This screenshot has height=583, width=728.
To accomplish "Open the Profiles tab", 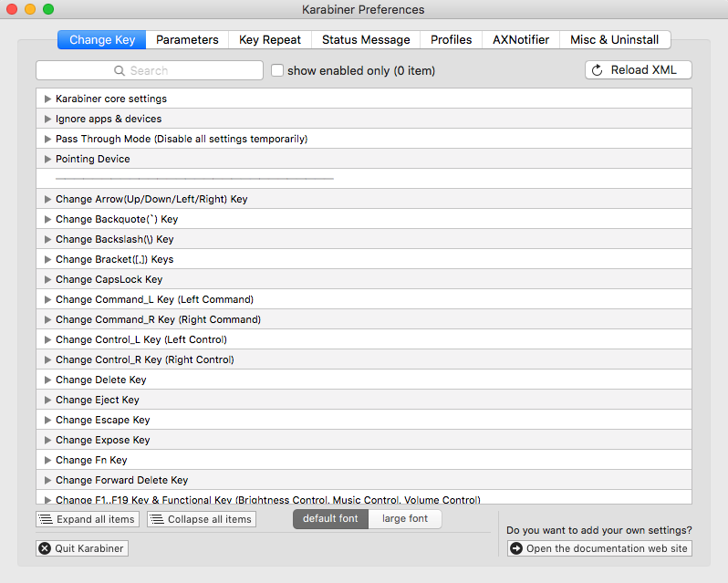I will (451, 40).
